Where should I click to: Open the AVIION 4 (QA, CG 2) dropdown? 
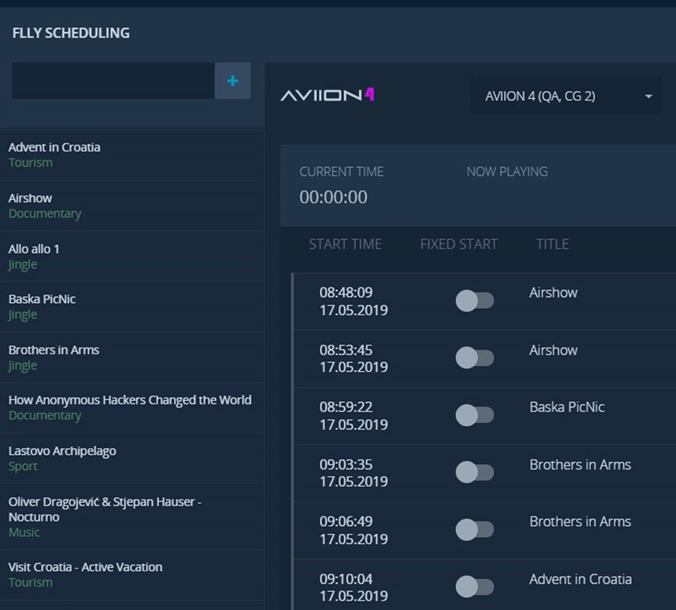pyautogui.click(x=566, y=96)
